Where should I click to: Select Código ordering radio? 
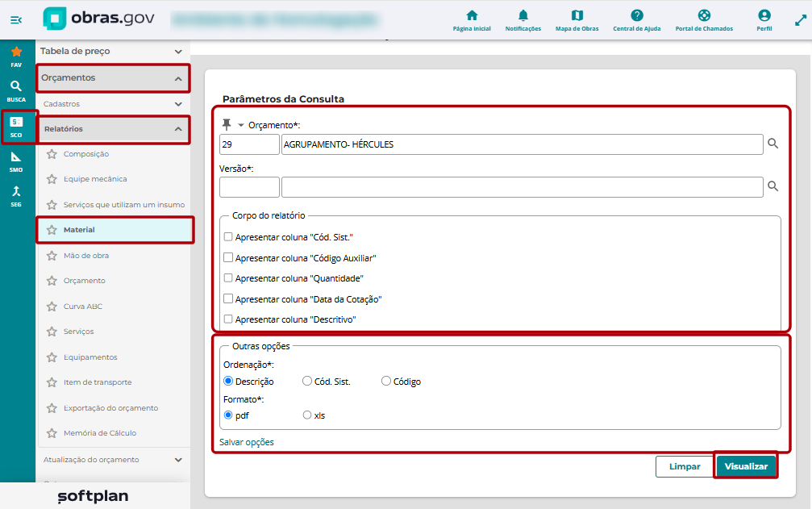coord(385,381)
